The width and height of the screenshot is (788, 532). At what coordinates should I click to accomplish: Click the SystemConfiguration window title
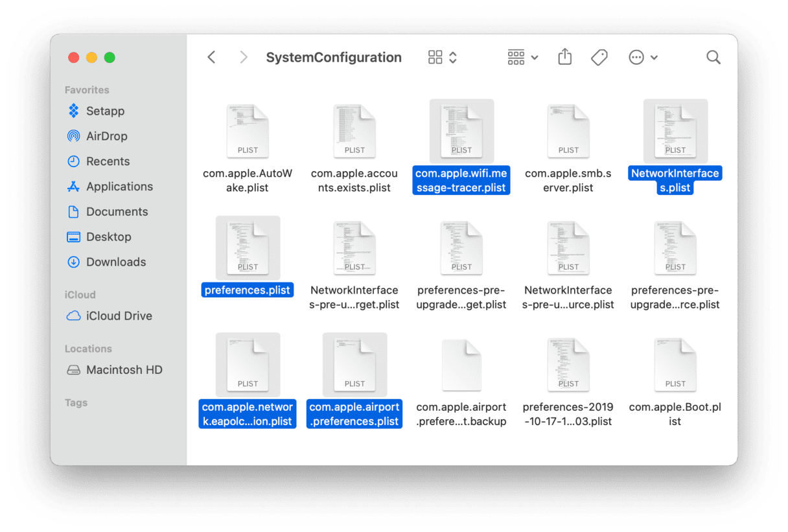334,57
